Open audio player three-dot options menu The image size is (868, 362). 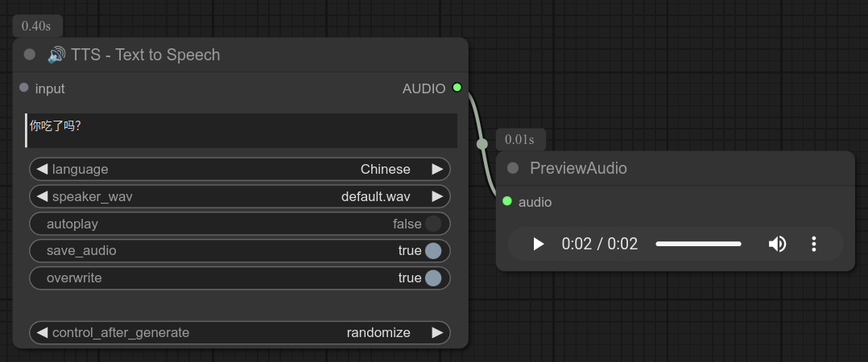pyautogui.click(x=814, y=244)
